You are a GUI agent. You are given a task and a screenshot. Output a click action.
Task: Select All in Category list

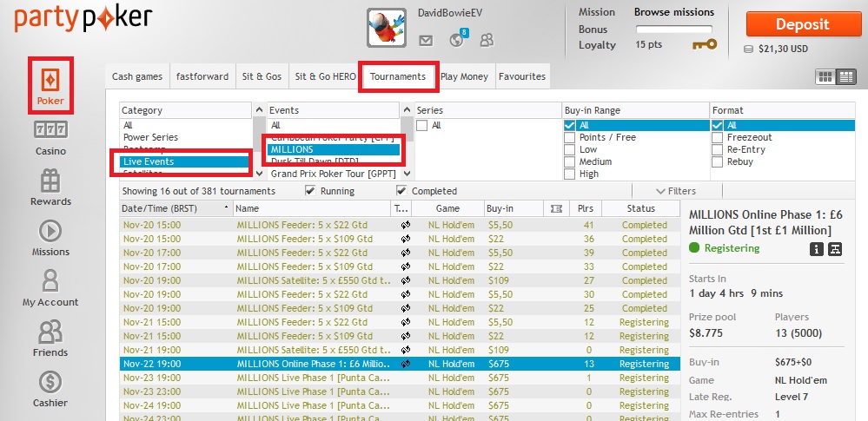pyautogui.click(x=128, y=126)
